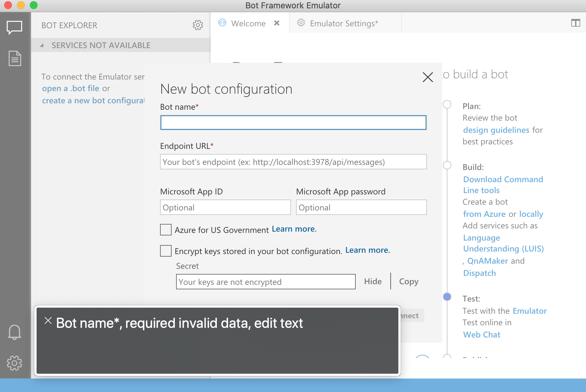Image resolution: width=586 pixels, height=392 pixels.
Task: Click the Build step circle marker
Action: click(x=447, y=165)
